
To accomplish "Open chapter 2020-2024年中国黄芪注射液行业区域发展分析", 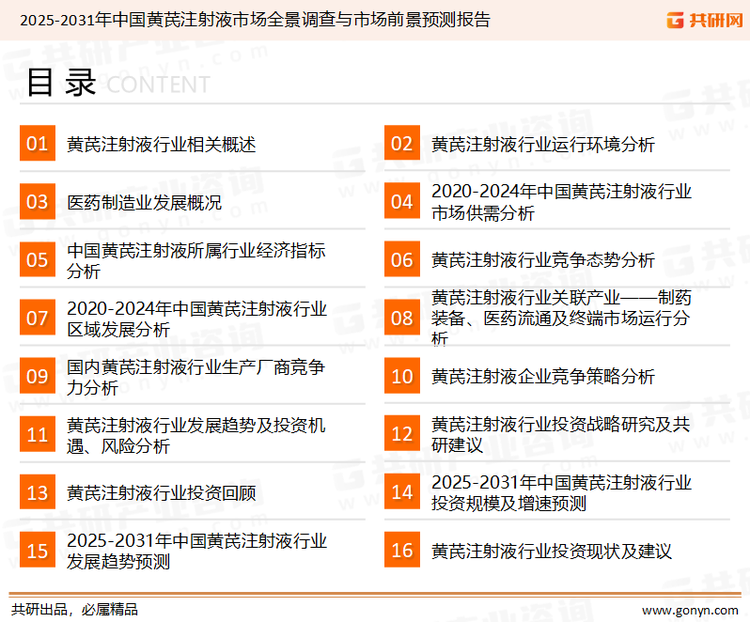I will pos(197,319).
